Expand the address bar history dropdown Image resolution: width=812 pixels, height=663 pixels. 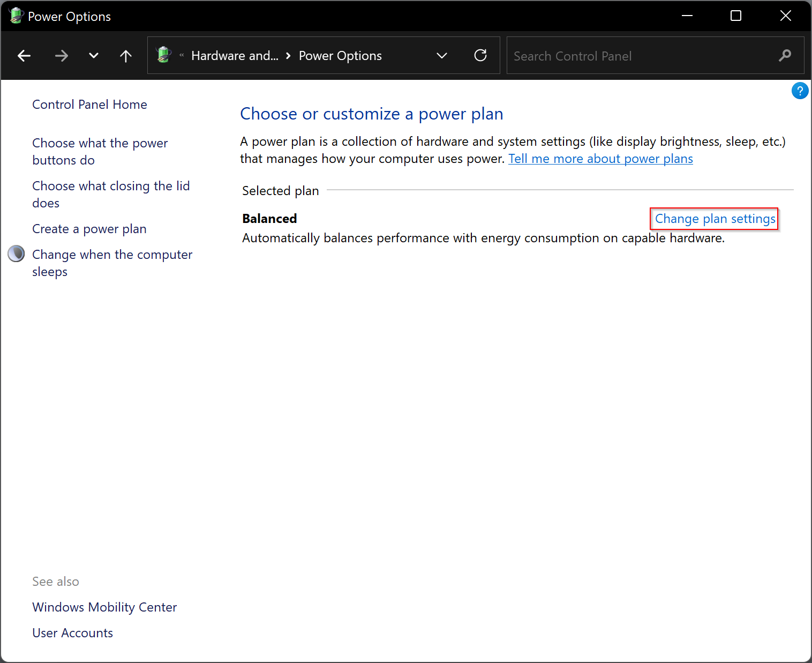(442, 56)
